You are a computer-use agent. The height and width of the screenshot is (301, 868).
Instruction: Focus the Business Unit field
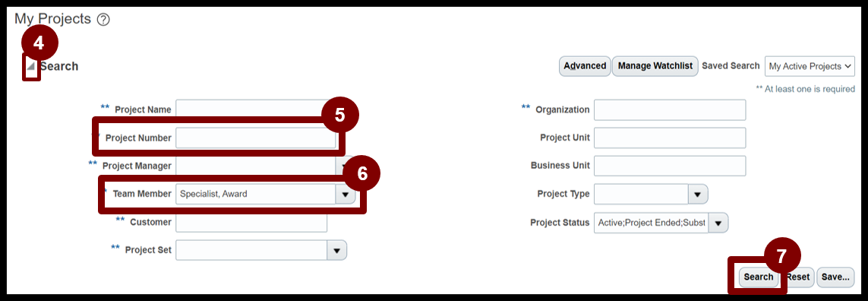click(670, 165)
